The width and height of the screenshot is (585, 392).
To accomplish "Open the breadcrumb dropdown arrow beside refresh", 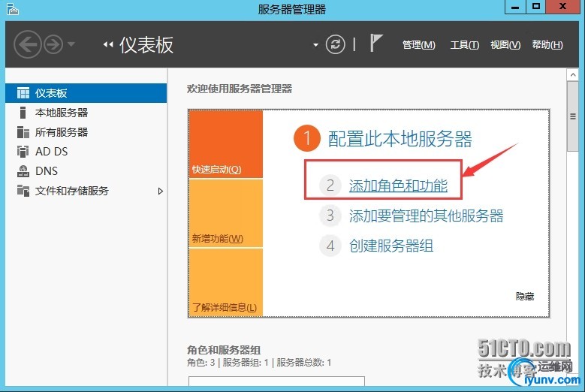I will (315, 45).
